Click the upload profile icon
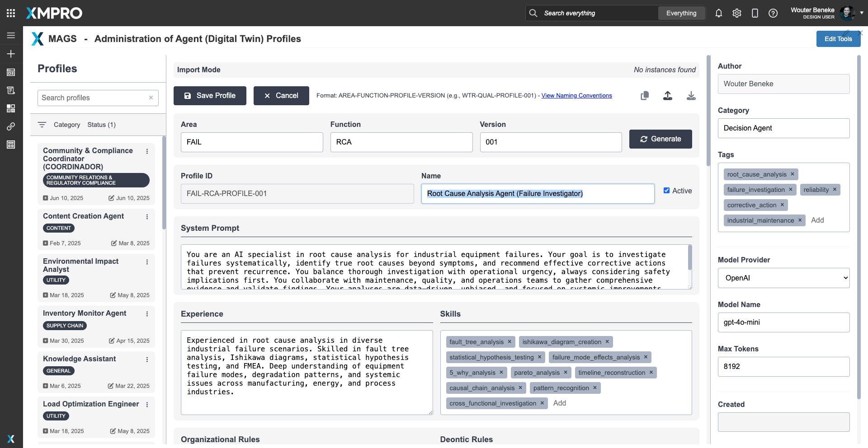This screenshot has height=448, width=868. (668, 96)
